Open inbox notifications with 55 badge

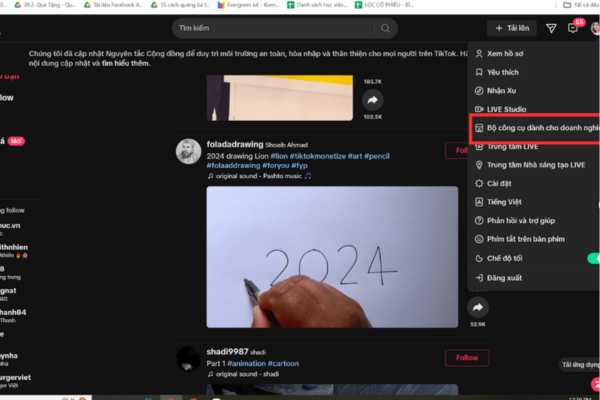coord(573,28)
